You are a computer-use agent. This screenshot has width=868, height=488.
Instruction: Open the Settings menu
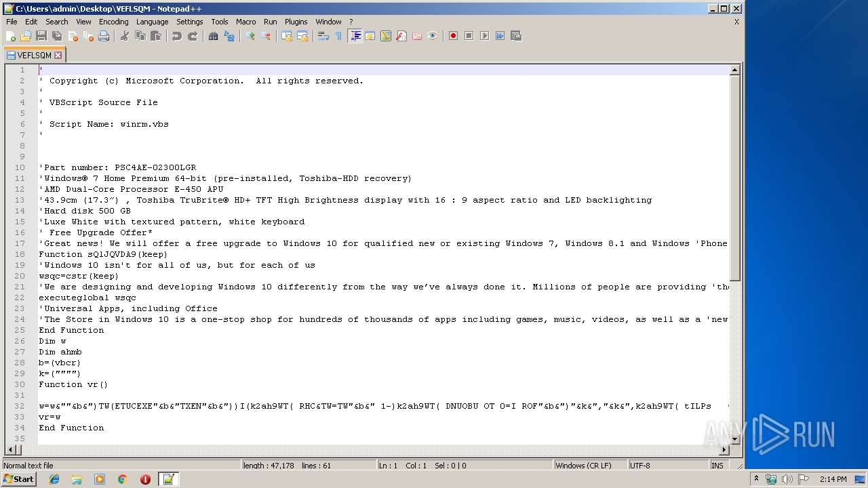[x=190, y=22]
